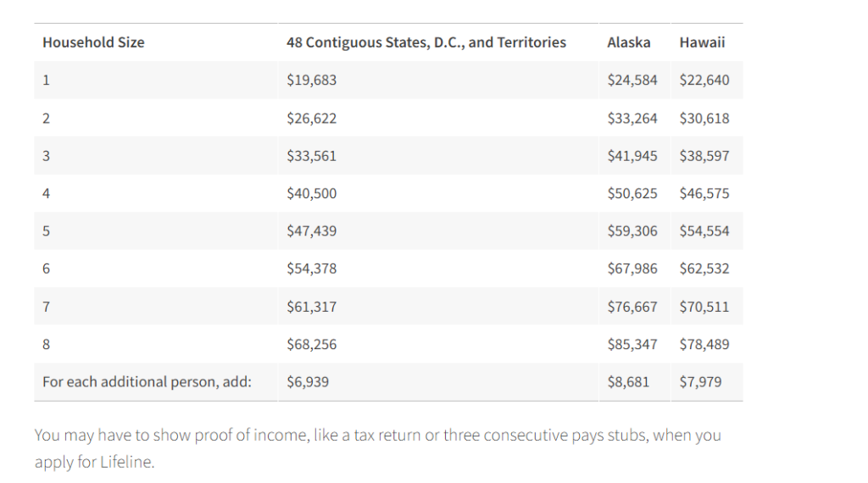Click the $6,939 additional person amount
The image size is (868, 483).
coord(308,381)
